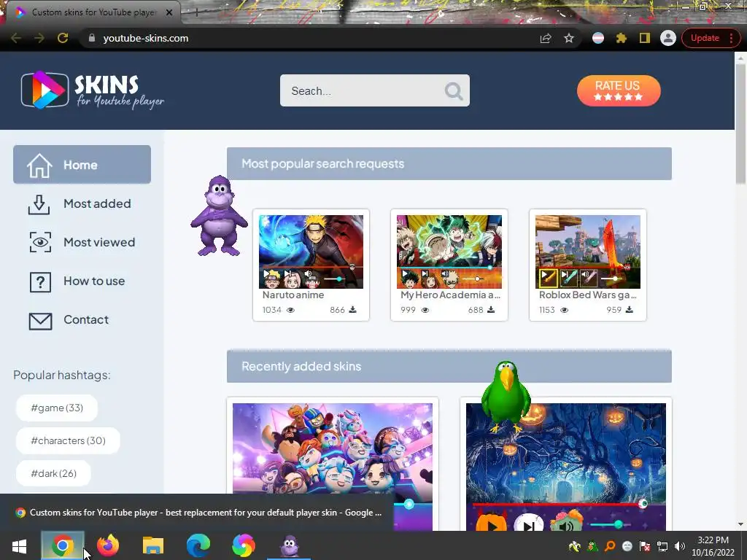This screenshot has width=747, height=560.
Task: Open the Naruto anime skin thumbnail
Action: [311, 252]
